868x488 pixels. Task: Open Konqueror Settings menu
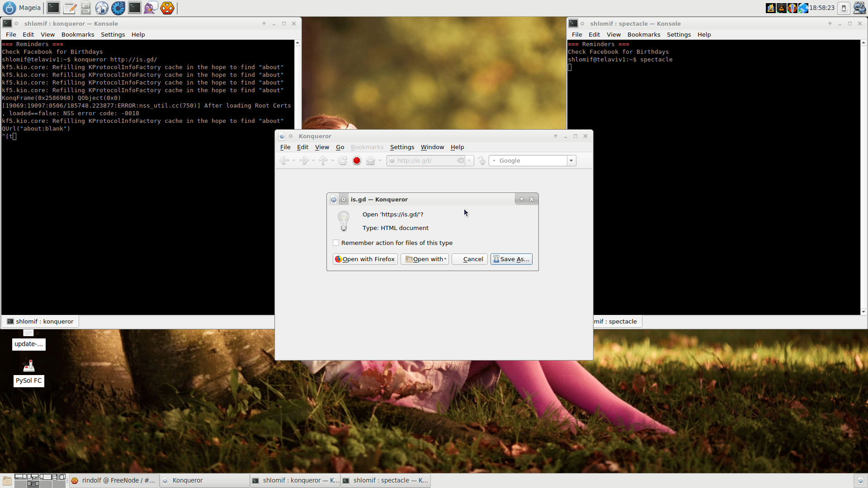[402, 147]
